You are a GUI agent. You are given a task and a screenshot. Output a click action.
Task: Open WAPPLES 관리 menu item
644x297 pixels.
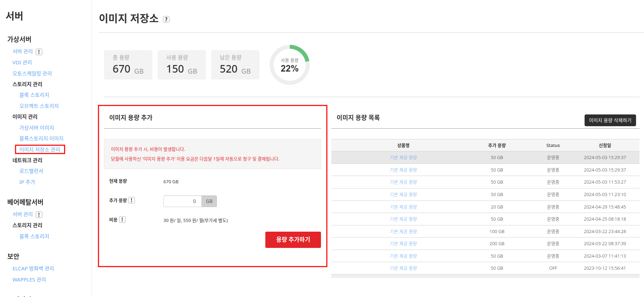coord(29,279)
